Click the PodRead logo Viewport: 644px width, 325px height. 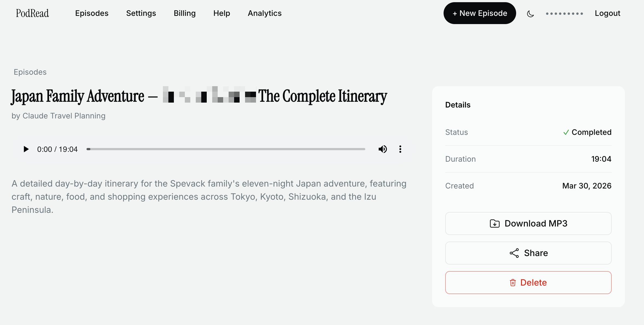[x=32, y=13]
